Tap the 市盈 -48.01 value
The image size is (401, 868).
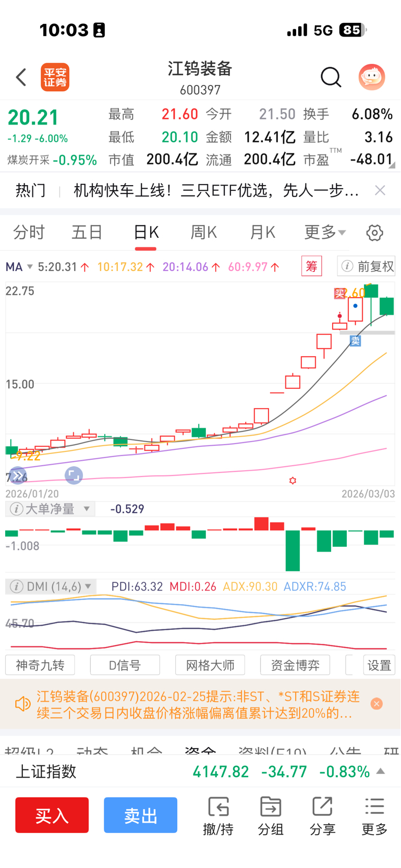(x=371, y=159)
